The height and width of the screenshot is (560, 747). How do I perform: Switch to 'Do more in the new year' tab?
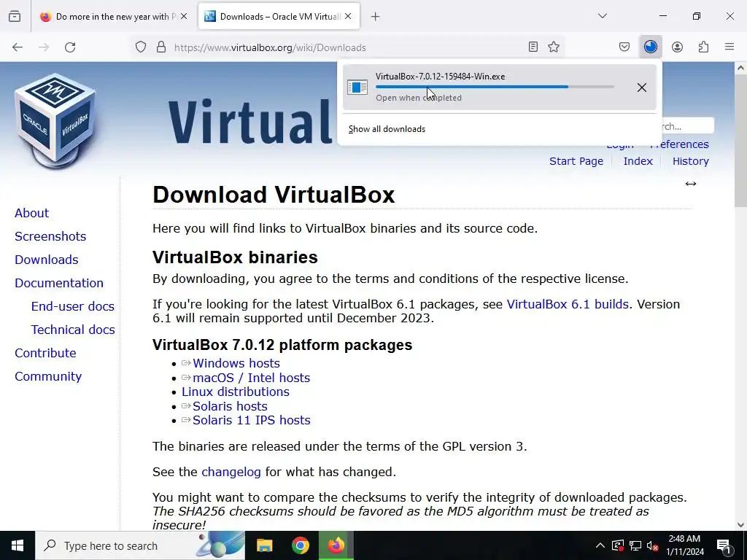113,17
